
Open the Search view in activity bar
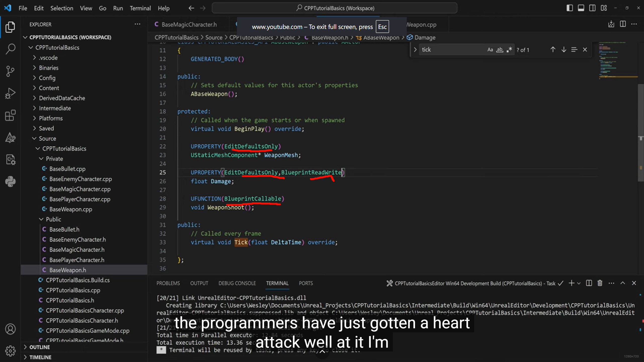click(x=10, y=49)
